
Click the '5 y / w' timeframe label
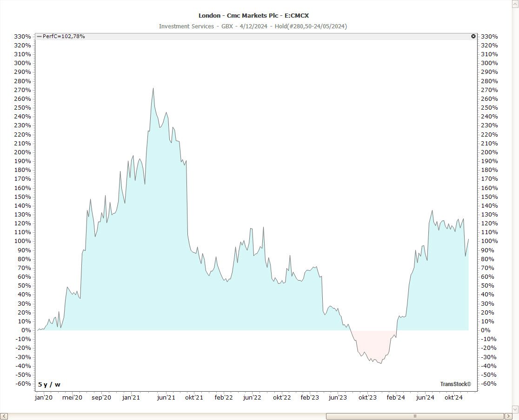[48, 384]
